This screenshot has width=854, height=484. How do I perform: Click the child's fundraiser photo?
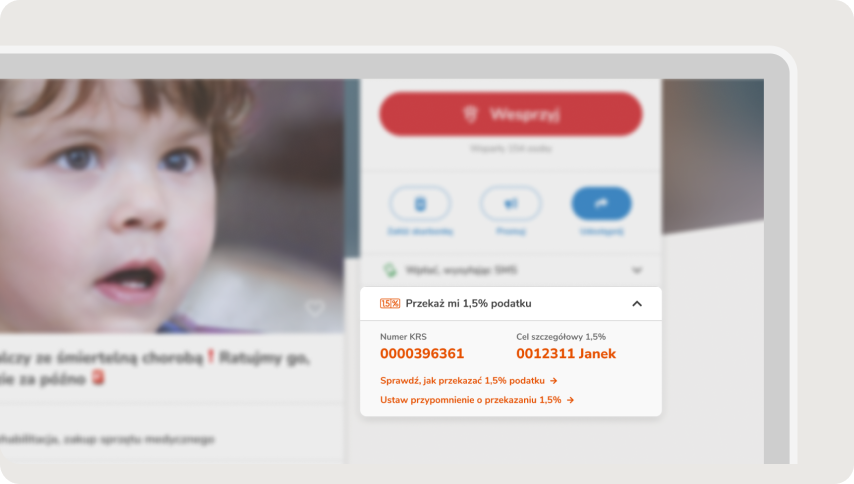click(172, 206)
